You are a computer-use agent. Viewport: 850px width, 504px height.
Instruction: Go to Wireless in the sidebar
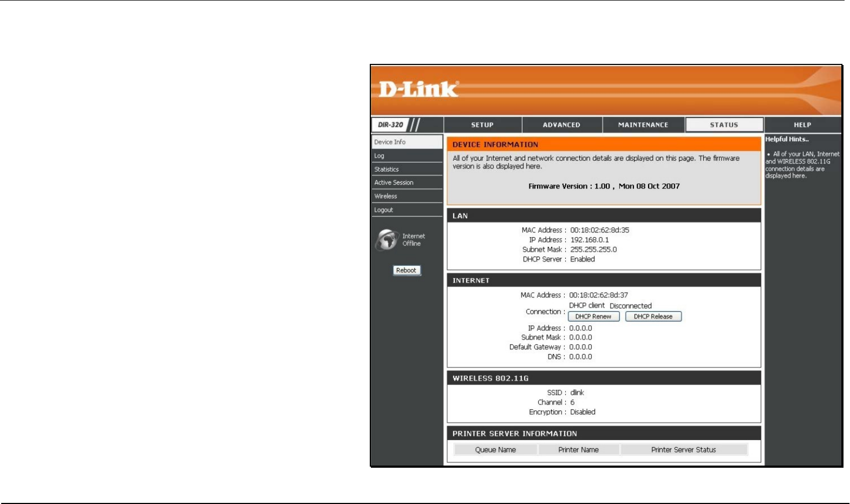pyautogui.click(x=407, y=197)
